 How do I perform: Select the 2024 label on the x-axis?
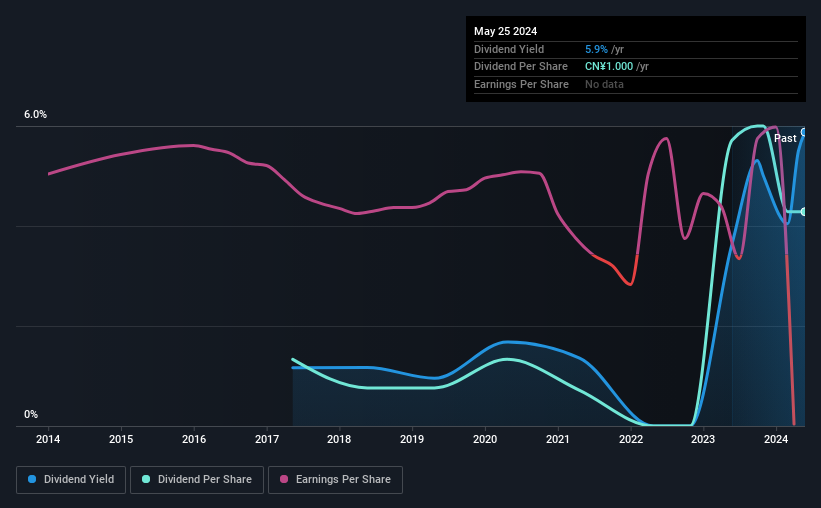point(776,439)
